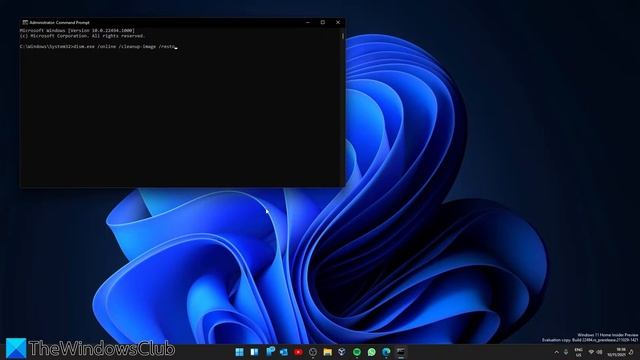Click the microphone tray icon
The image size is (640, 360).
(566, 352)
